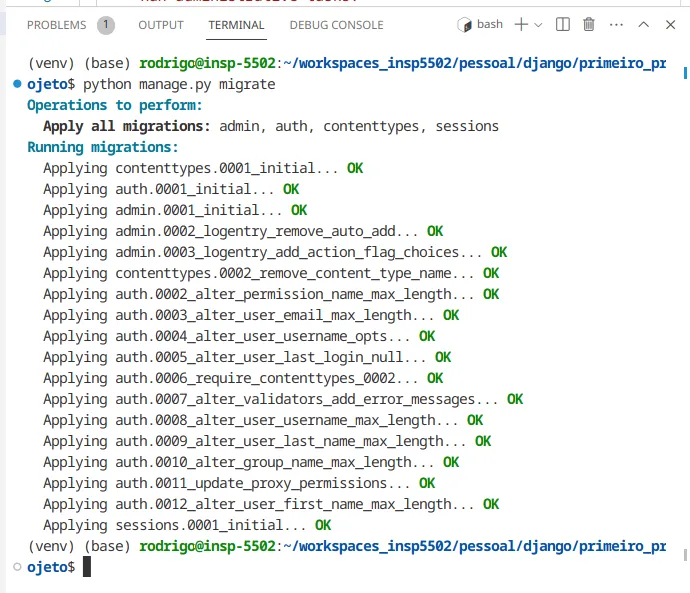Open the launch profile dropdown chevron
690x593 pixels.
coord(538,25)
